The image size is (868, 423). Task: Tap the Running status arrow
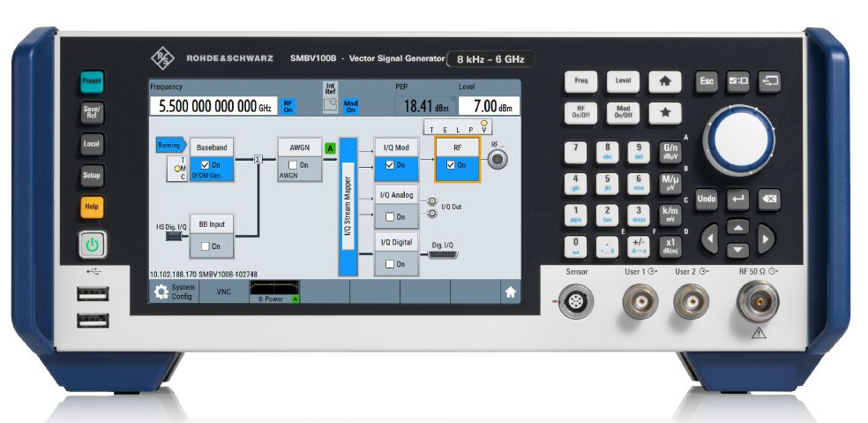coord(170,145)
